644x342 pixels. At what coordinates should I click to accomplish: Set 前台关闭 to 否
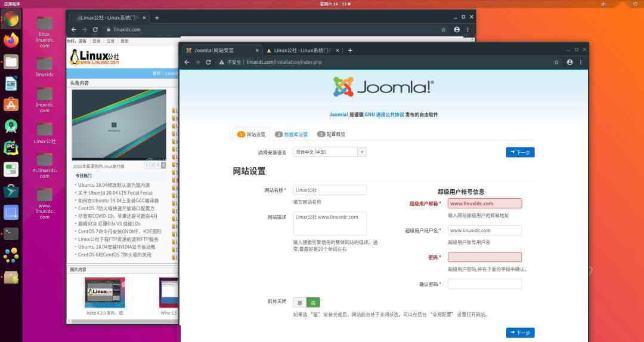[x=313, y=303]
